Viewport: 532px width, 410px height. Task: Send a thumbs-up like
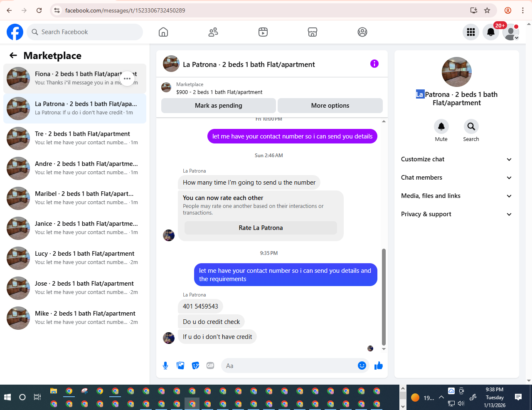[x=379, y=366]
